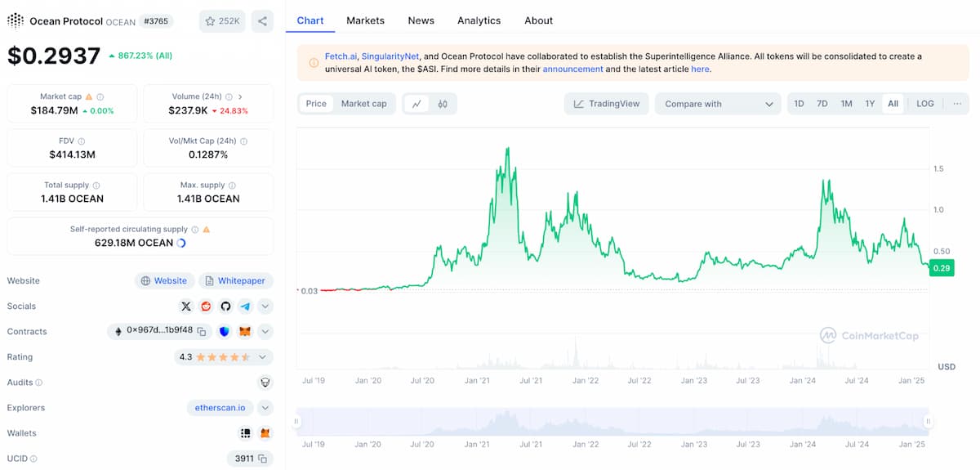This screenshot has width=980, height=470.
Task: Click the Volume (24h) info icon
Action: 229,96
